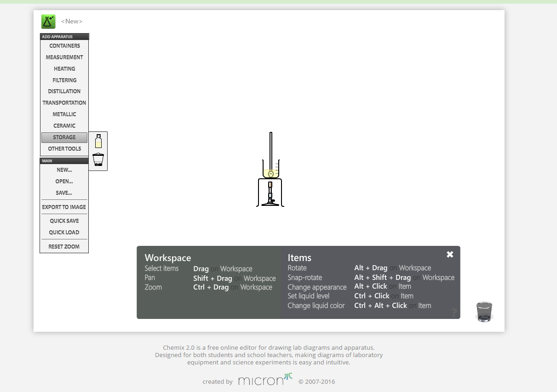Select the Bunsen burner on the workspace
This screenshot has width=557, height=392.
(x=270, y=194)
